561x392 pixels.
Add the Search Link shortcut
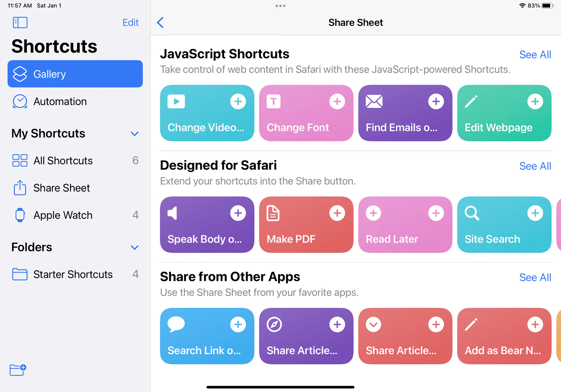[x=238, y=324]
